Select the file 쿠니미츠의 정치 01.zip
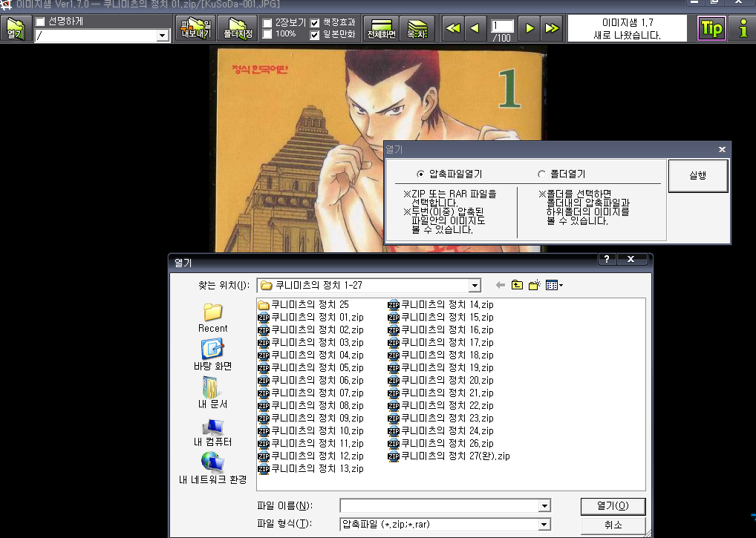The width and height of the screenshot is (756, 538). (310, 317)
